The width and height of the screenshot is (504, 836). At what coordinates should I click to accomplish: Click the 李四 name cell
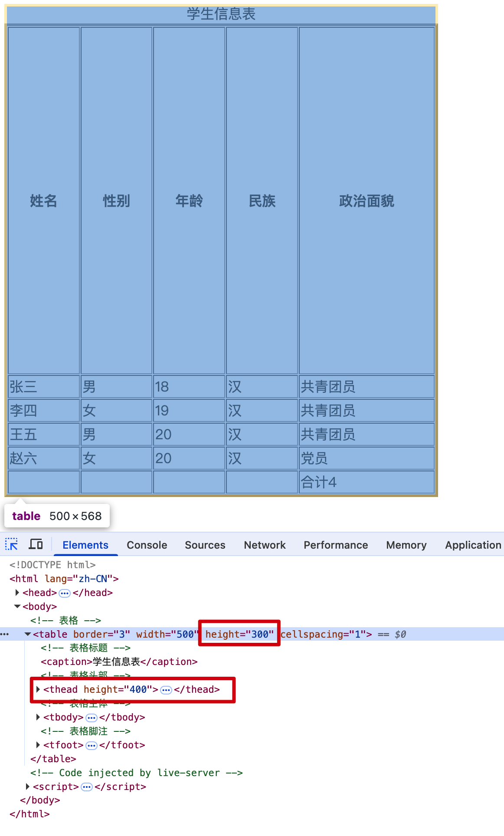[x=44, y=411]
